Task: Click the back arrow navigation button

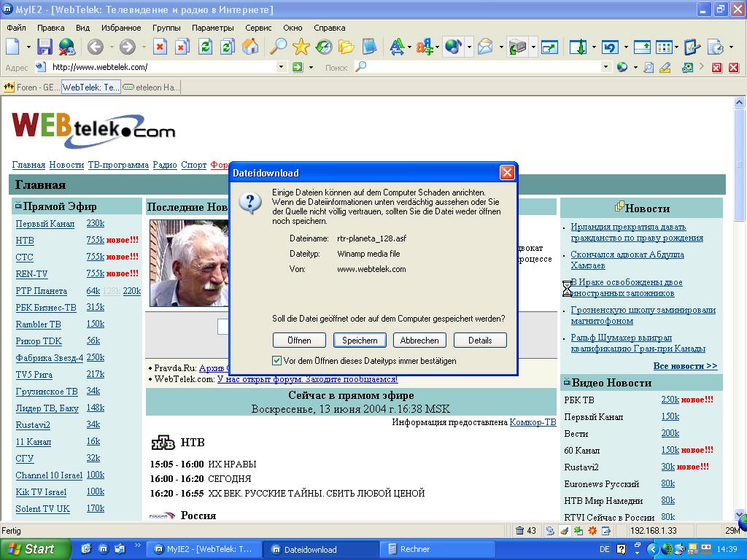Action: pyautogui.click(x=96, y=47)
